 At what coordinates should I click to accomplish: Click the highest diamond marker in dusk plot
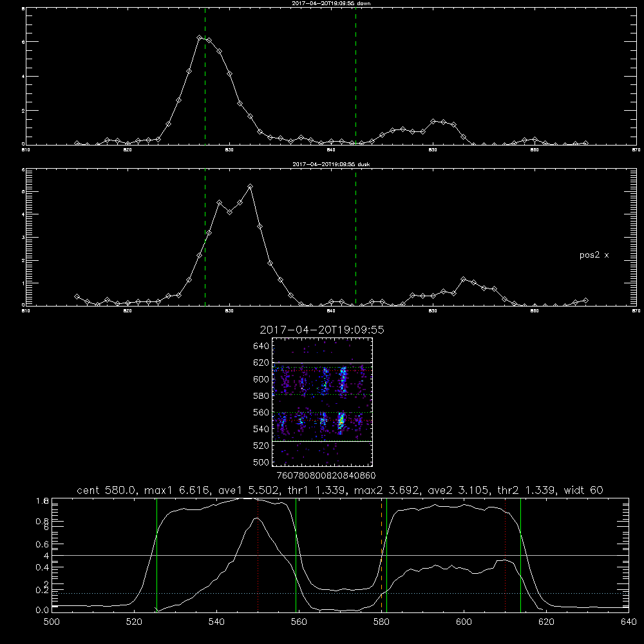250,187
